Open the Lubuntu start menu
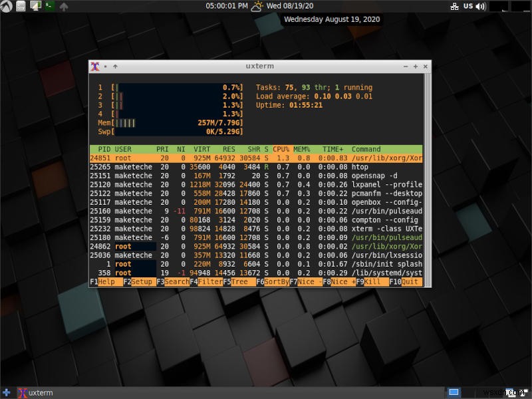532x399 pixels. [x=5, y=6]
